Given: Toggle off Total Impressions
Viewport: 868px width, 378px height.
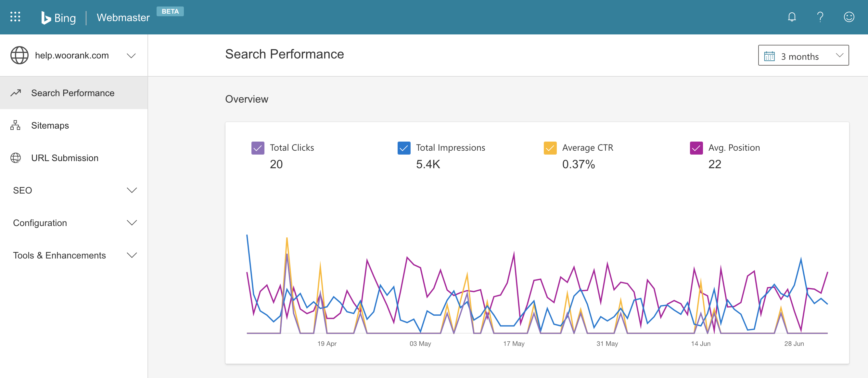Looking at the screenshot, I should coord(404,147).
